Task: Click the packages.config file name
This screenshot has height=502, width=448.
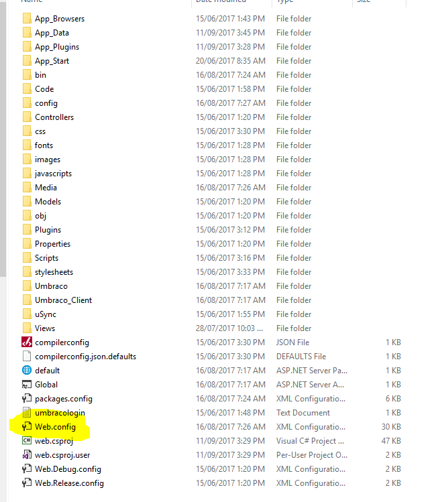Action: coord(64,399)
